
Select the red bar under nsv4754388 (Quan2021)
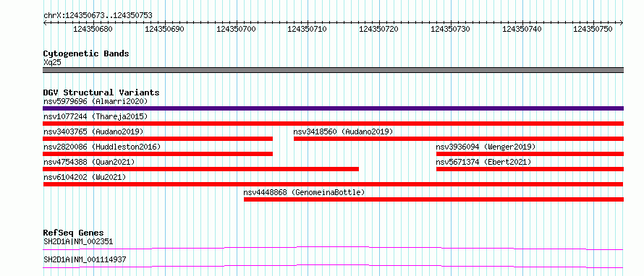pos(201,169)
